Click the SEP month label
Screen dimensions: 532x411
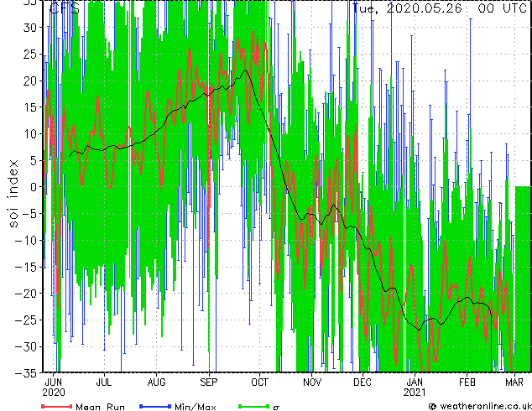coord(209,382)
